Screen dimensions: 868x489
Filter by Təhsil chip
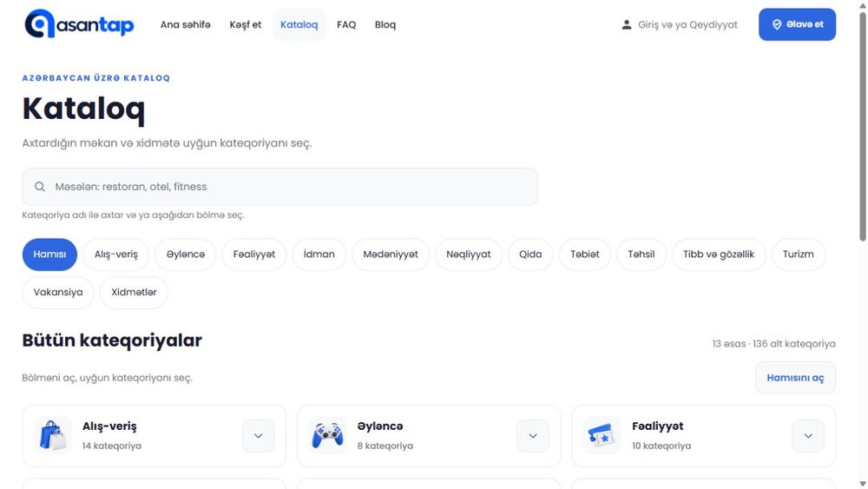tap(641, 254)
